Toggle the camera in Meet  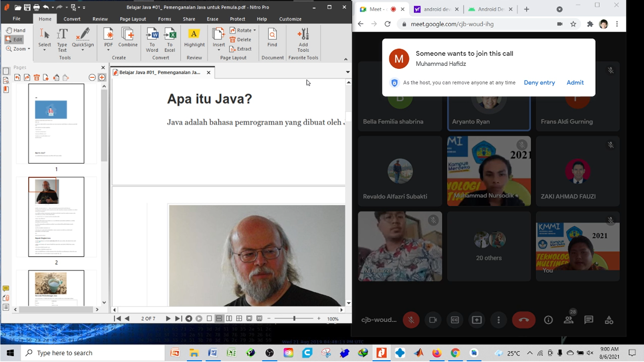point(433,320)
